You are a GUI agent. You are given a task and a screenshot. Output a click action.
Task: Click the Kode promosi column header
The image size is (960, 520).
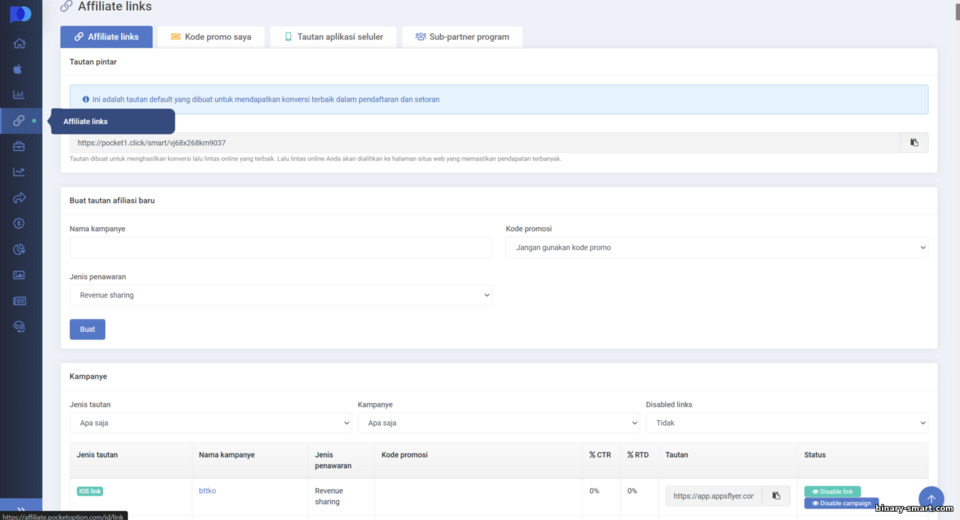[405, 455]
